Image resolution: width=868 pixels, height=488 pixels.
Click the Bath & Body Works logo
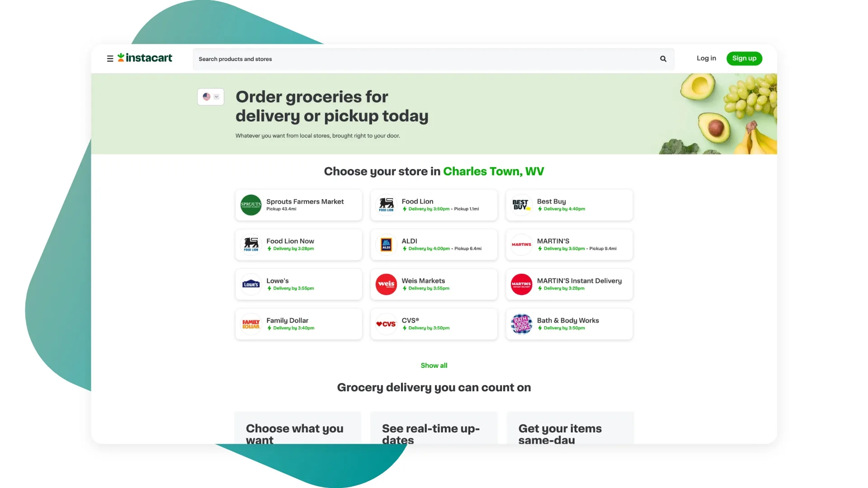pos(521,324)
